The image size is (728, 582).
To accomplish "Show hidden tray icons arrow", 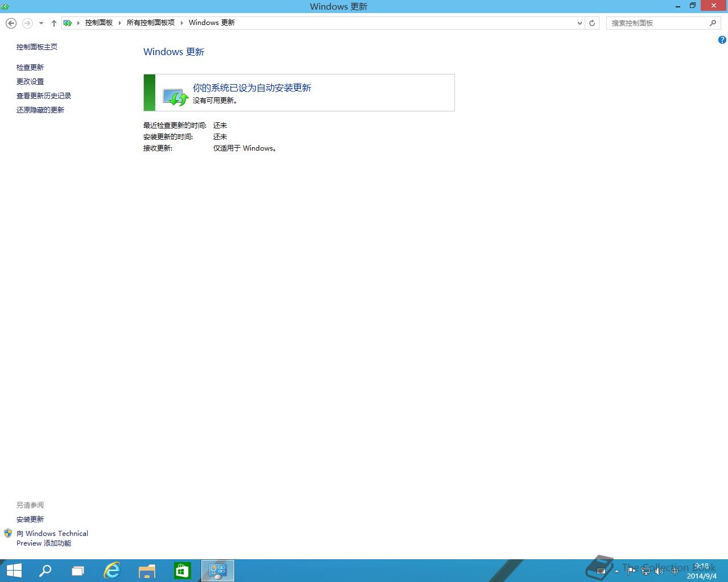I will (x=617, y=571).
